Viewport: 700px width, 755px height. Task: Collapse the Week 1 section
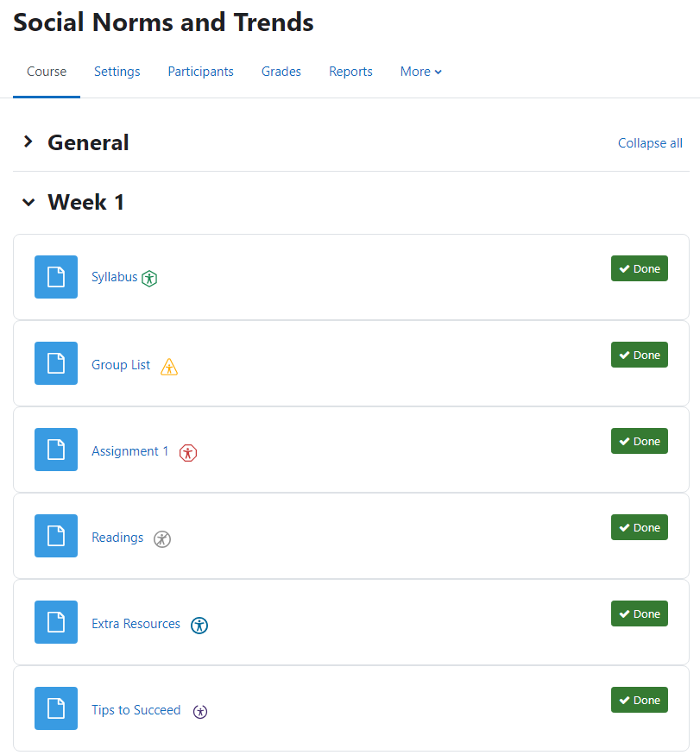(28, 203)
